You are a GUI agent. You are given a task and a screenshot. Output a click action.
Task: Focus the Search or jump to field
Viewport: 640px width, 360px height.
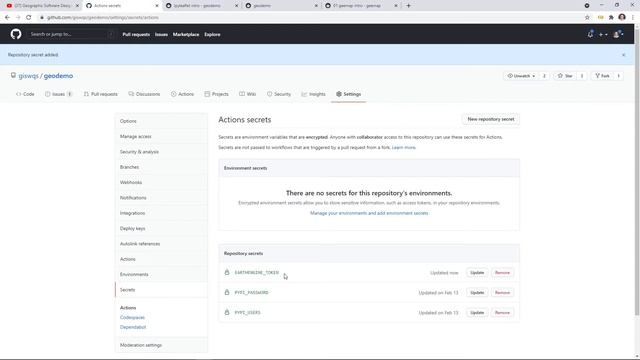click(71, 34)
